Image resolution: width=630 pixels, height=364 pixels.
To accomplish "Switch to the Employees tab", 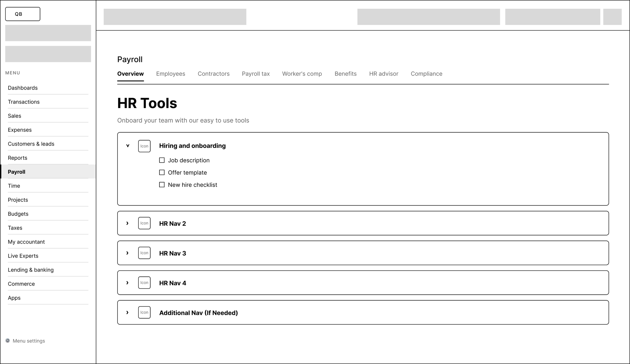I will tap(171, 74).
